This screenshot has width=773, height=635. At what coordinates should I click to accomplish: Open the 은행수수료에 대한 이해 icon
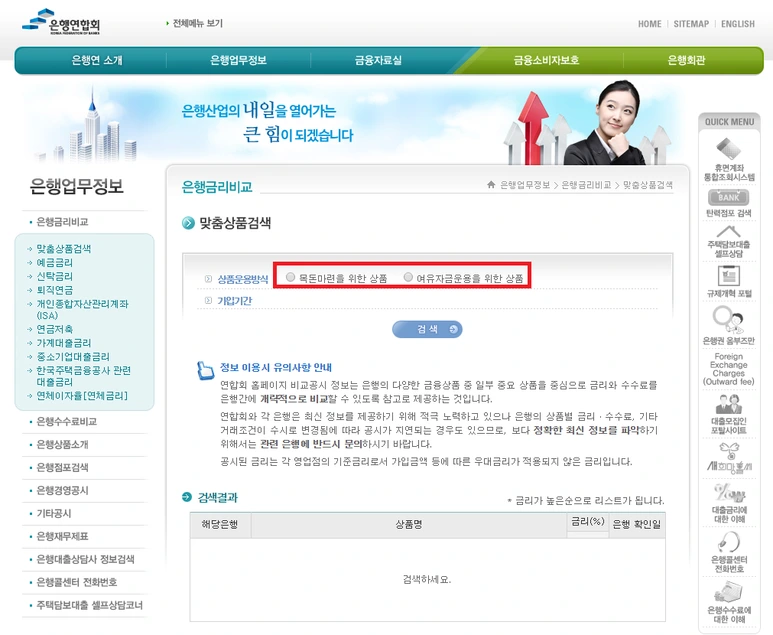pyautogui.click(x=729, y=592)
